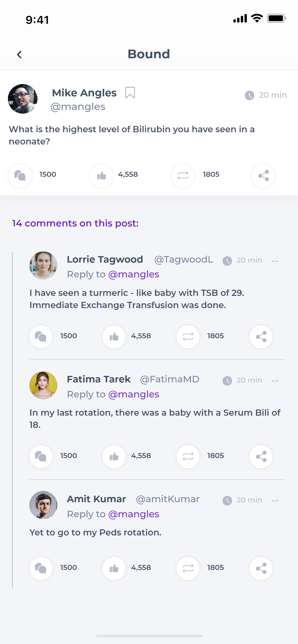Open Fatima Tarek's avatar
298x644 pixels.
coord(43,385)
